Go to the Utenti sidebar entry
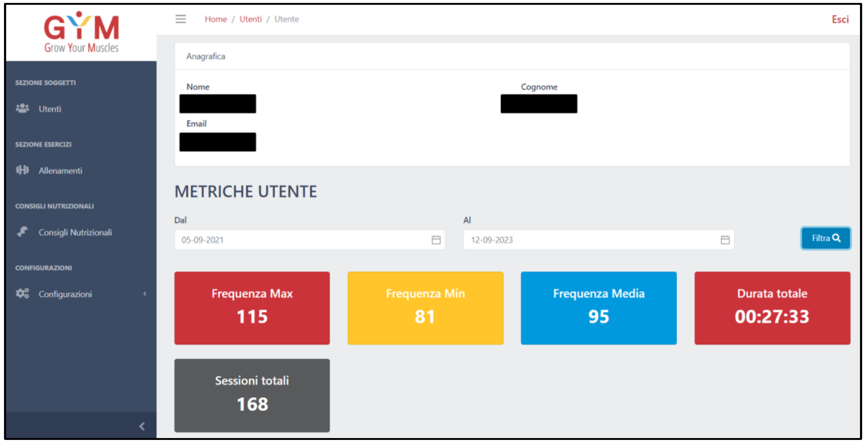Viewport: 868px width, 445px height. 50,109
